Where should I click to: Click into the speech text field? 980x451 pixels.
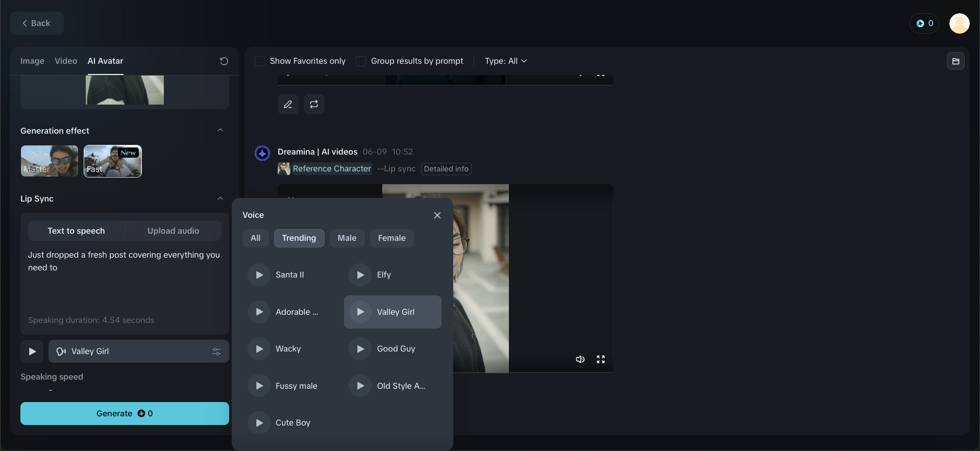[x=125, y=281]
